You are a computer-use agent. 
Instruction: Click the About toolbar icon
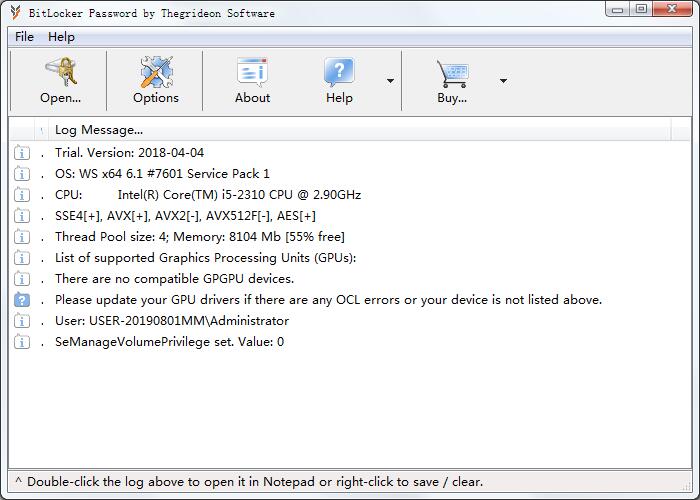click(252, 73)
